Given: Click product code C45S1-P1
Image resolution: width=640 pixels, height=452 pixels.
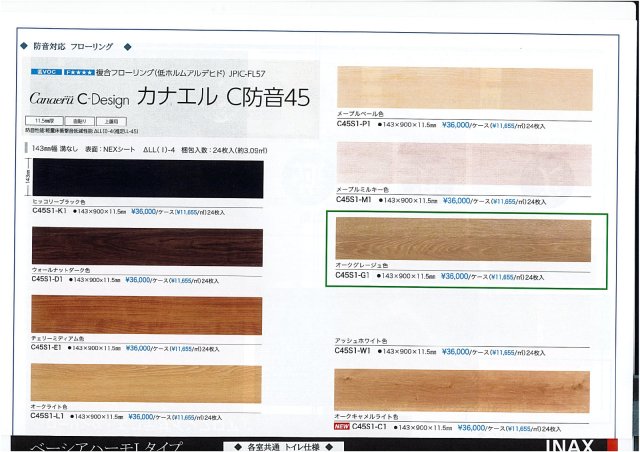Looking at the screenshot, I should pos(353,124).
